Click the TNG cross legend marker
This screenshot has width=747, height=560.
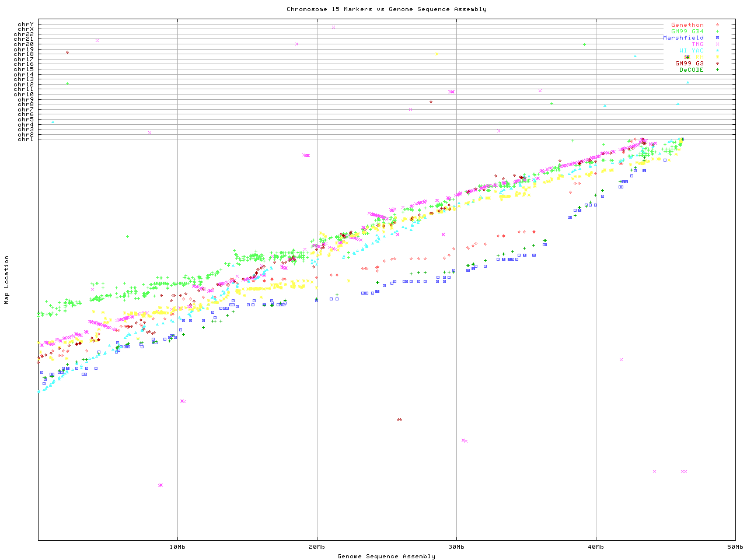pos(717,44)
